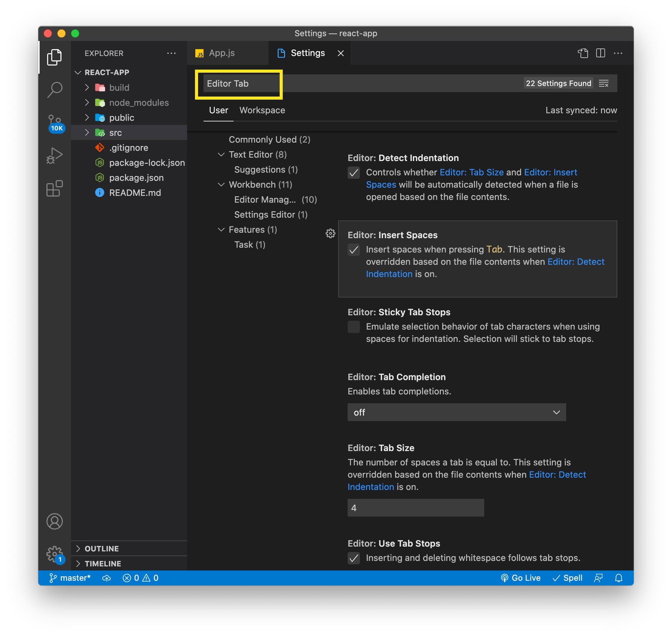Edit the Tab Size value field
The height and width of the screenshot is (636, 672).
pyautogui.click(x=415, y=508)
